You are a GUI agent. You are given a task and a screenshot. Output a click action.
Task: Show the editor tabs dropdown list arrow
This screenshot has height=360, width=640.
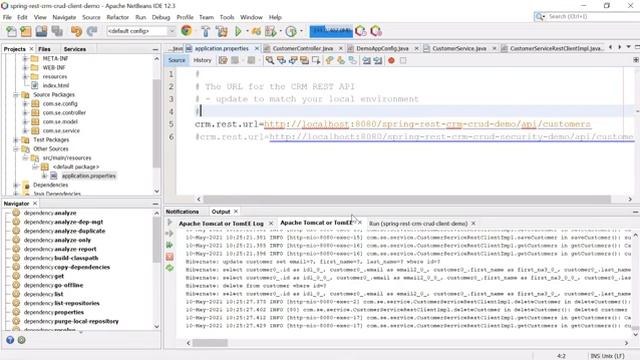tap(629, 47)
